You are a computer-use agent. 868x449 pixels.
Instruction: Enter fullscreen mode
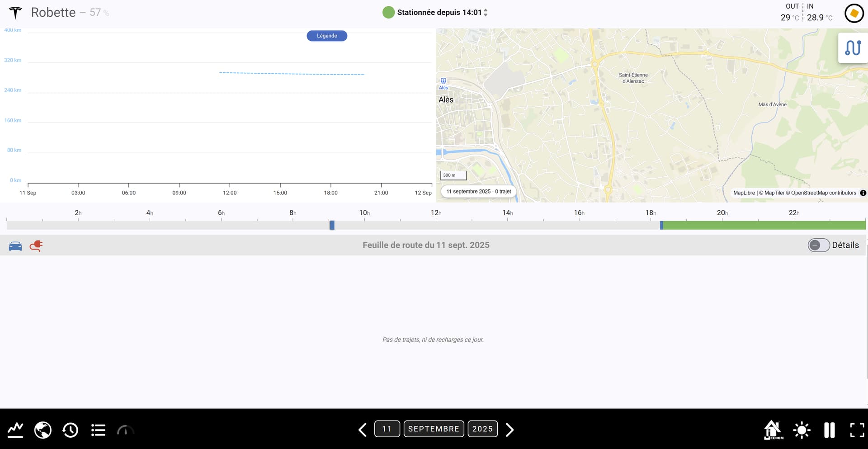point(857,430)
